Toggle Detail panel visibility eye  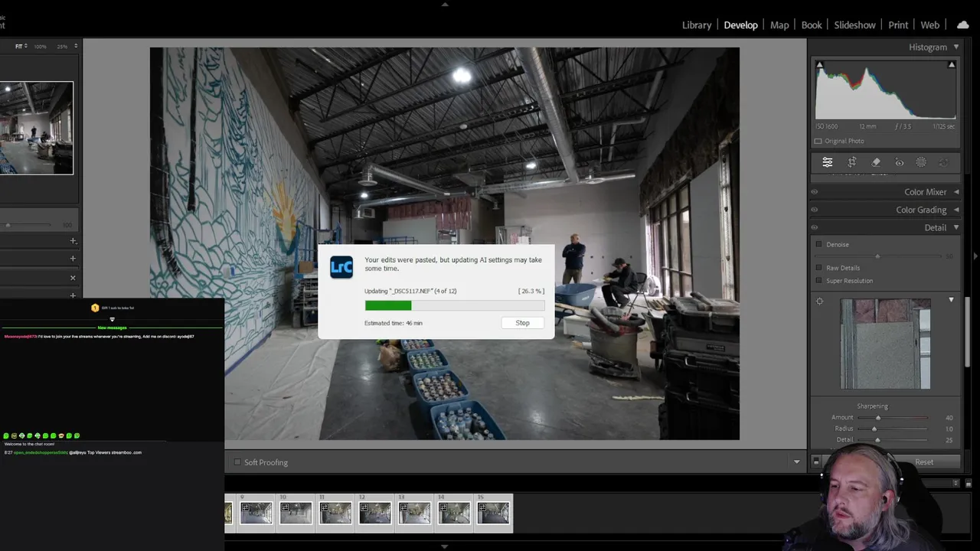point(815,227)
